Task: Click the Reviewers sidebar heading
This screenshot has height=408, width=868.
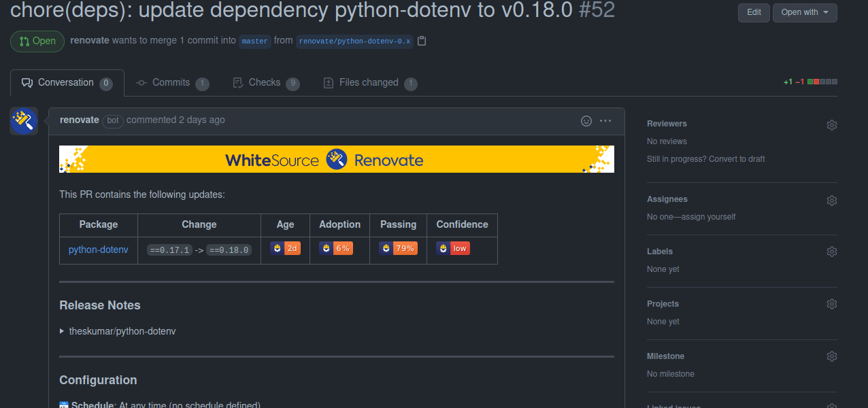Action: [x=667, y=124]
